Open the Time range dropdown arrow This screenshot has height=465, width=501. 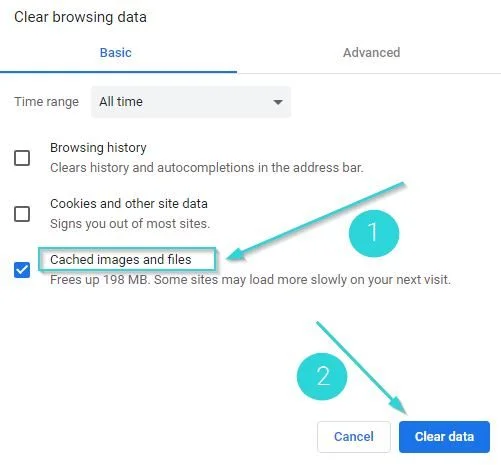(278, 102)
